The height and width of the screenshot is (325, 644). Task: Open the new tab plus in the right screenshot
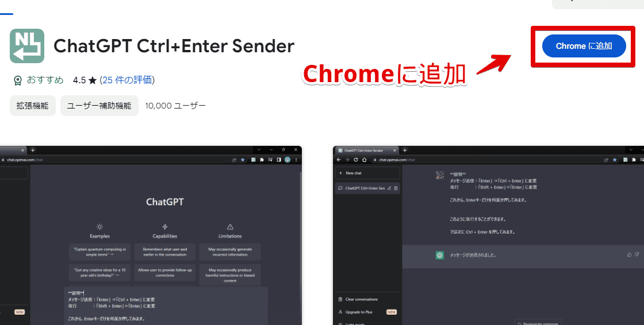coord(405,150)
